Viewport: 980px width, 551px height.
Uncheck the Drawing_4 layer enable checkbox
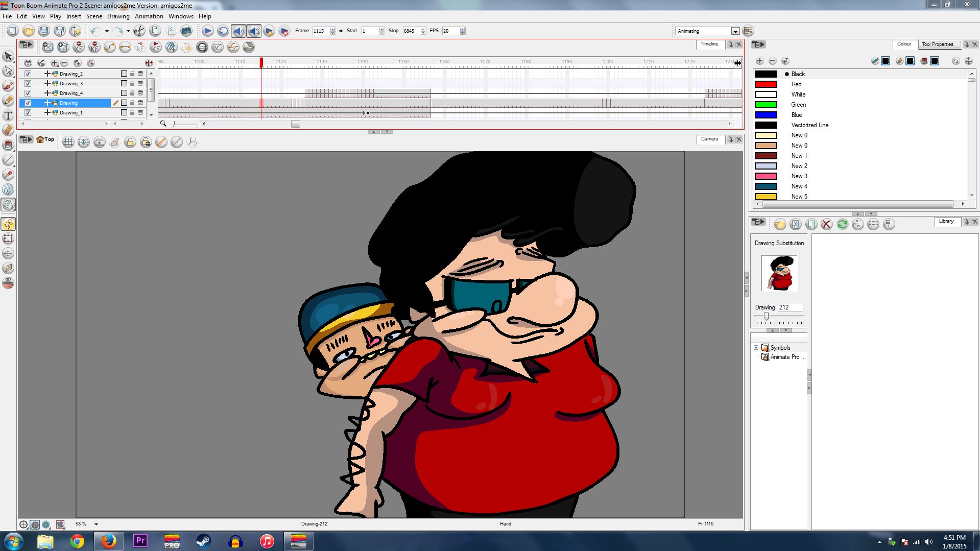(28, 93)
